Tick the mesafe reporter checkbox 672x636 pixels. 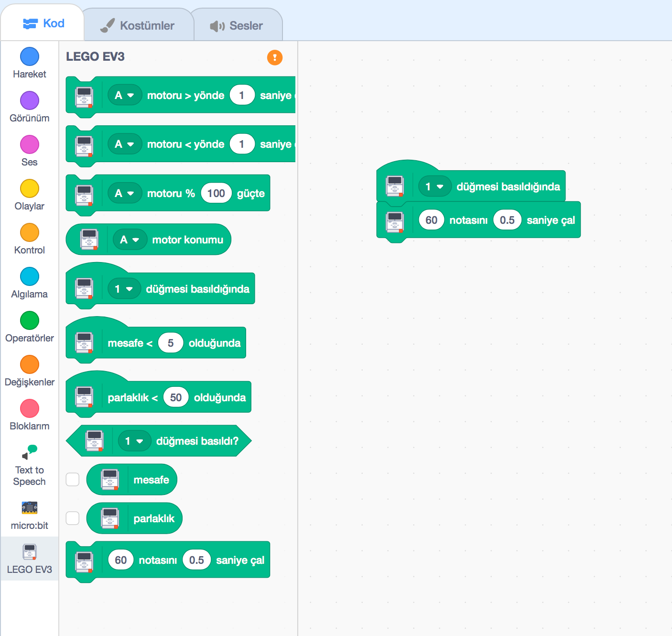click(73, 480)
